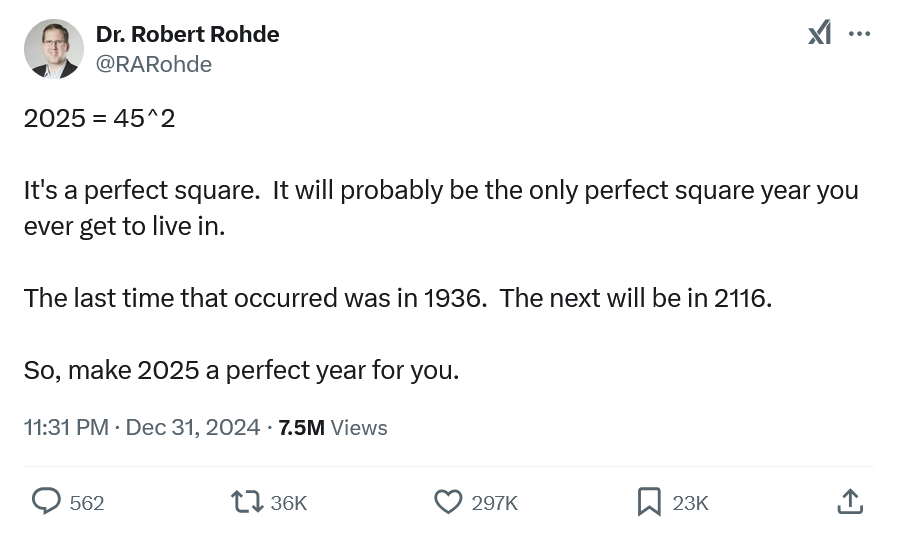Open Dr. Robert Rohde's profile picture
The image size is (897, 537).
point(54,48)
